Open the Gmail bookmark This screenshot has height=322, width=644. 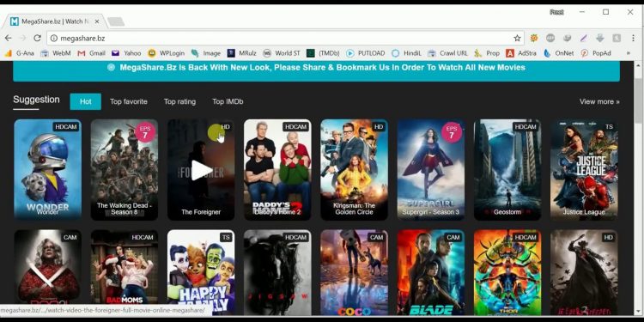pos(92,53)
